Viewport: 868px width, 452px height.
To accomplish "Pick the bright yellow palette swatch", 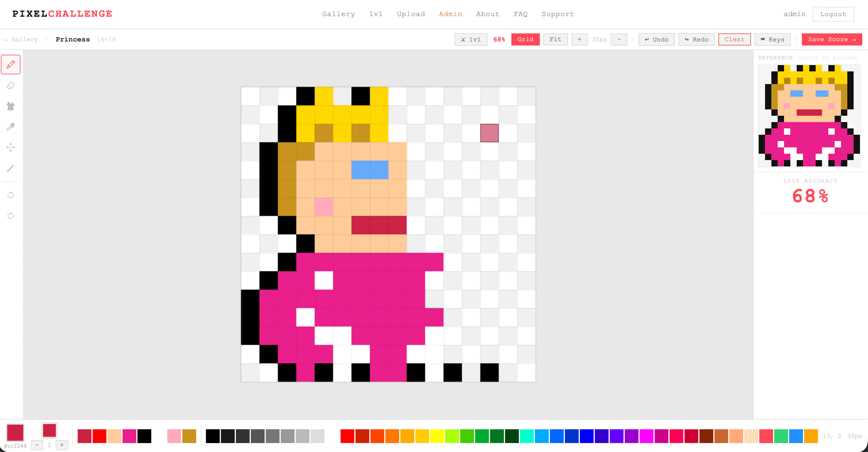I will [x=437, y=436].
